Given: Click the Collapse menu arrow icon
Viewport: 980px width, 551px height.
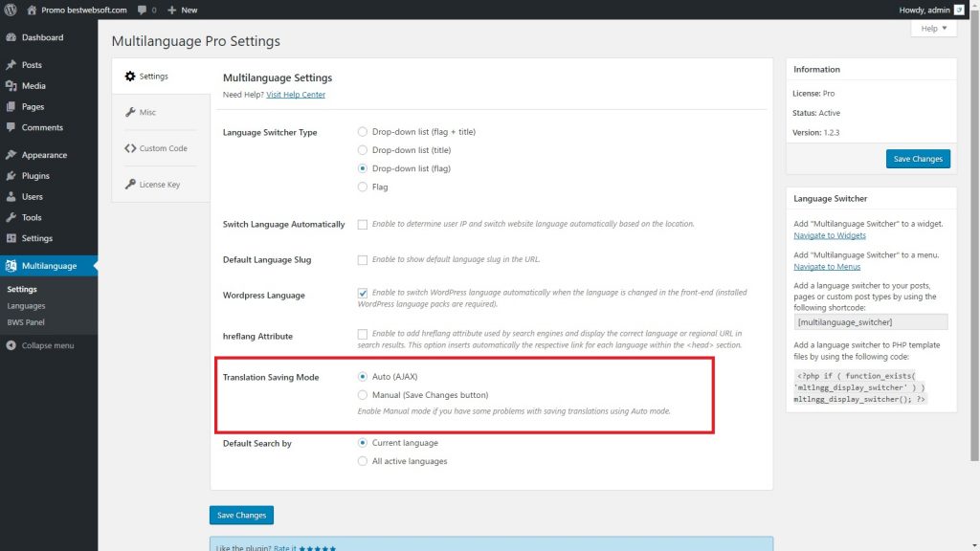Looking at the screenshot, I should coord(11,345).
